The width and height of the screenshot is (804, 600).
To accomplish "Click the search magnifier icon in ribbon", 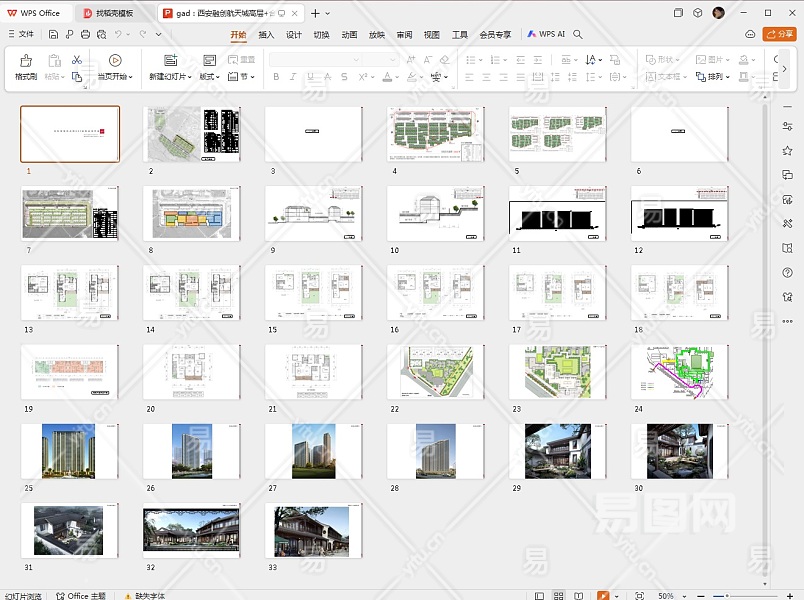I will pyautogui.click(x=578, y=34).
